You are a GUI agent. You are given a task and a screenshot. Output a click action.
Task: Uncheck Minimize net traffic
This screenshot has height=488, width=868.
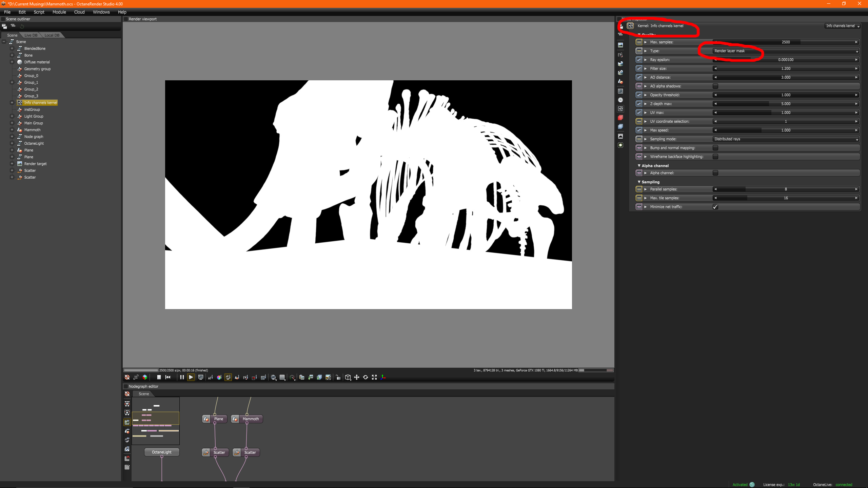click(x=715, y=207)
